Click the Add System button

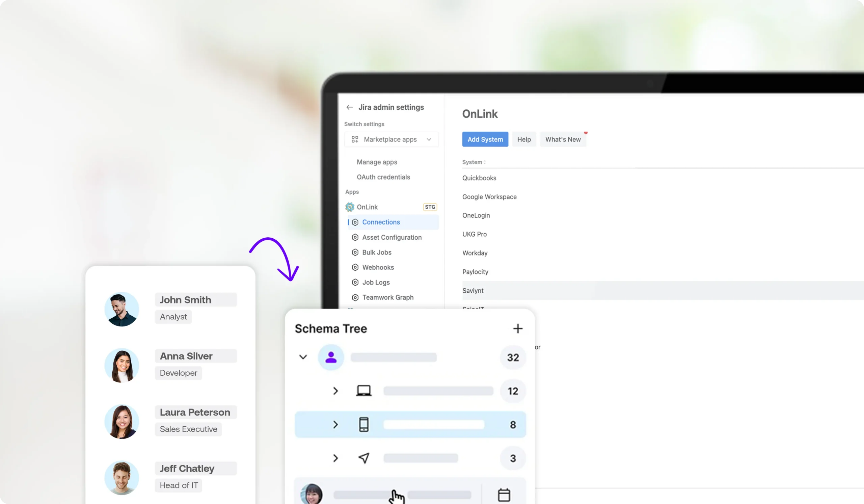(x=485, y=139)
